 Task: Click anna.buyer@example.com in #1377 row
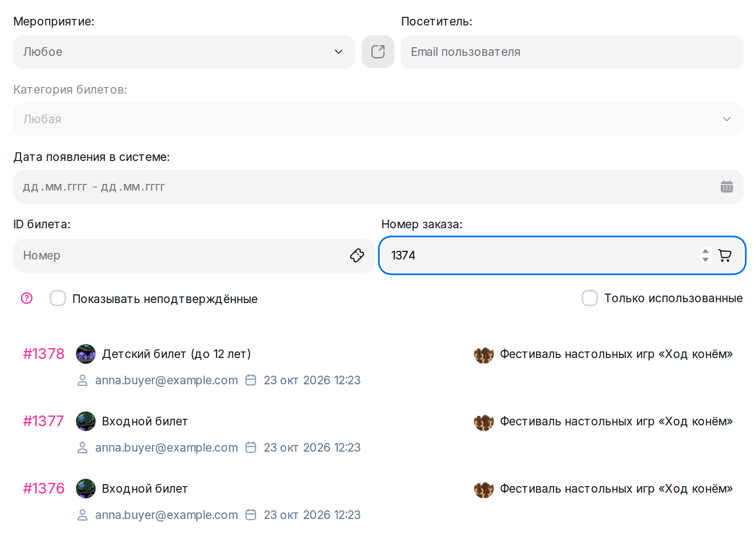[x=167, y=448]
